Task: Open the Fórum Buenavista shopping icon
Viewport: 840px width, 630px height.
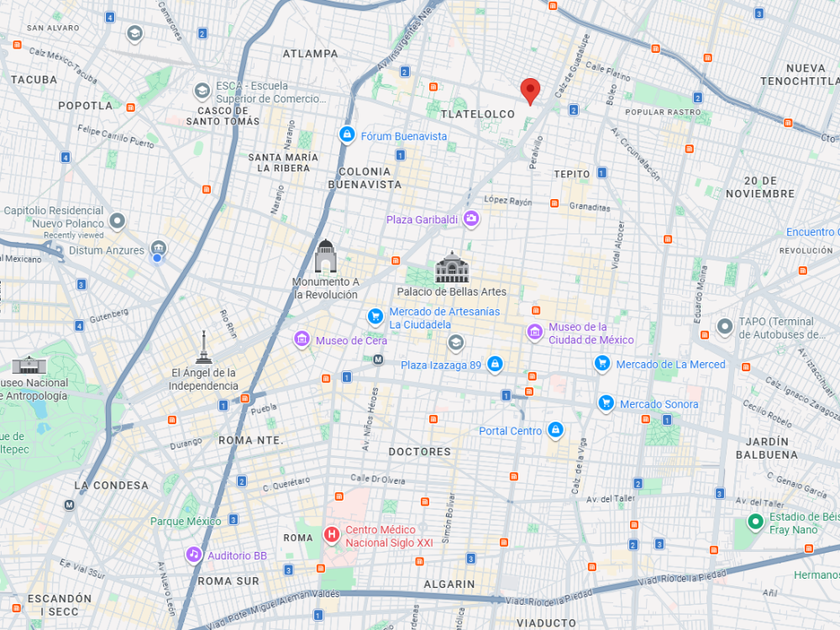Action: pos(347,134)
